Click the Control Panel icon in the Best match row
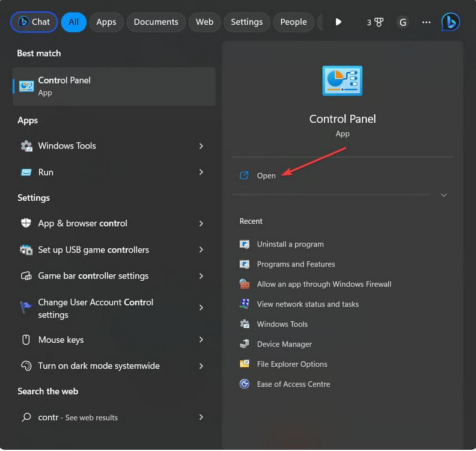476x451 pixels. pos(26,86)
